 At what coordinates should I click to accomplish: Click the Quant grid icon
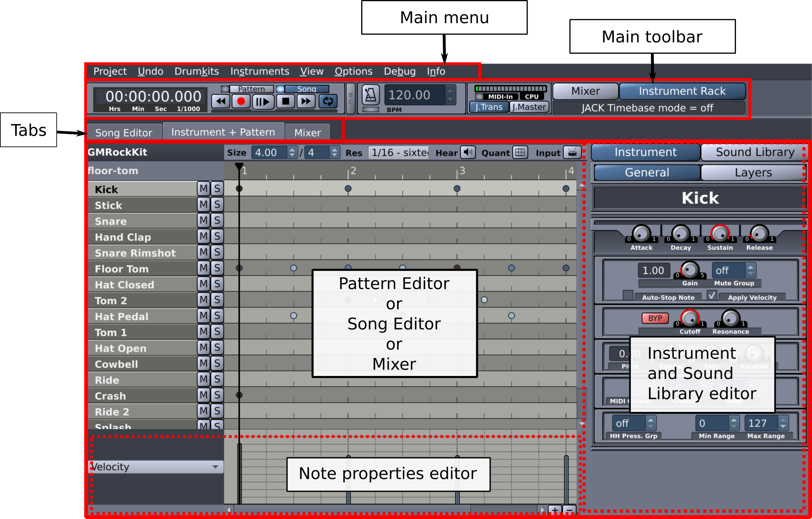(x=520, y=153)
